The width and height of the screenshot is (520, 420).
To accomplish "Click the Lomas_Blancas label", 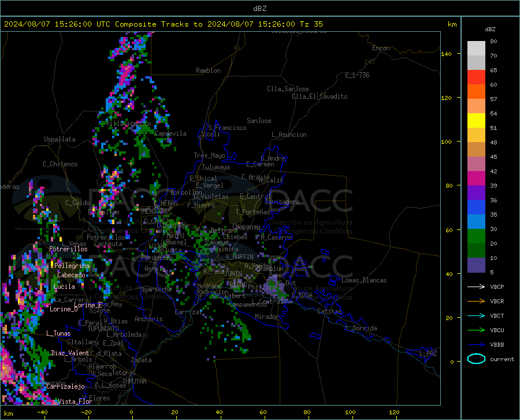I will tap(364, 280).
